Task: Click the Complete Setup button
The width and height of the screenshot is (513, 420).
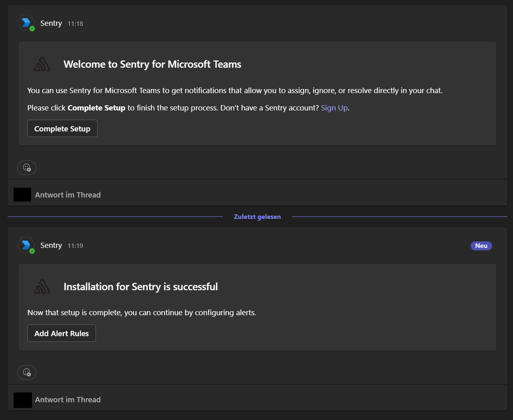Action: (x=62, y=129)
